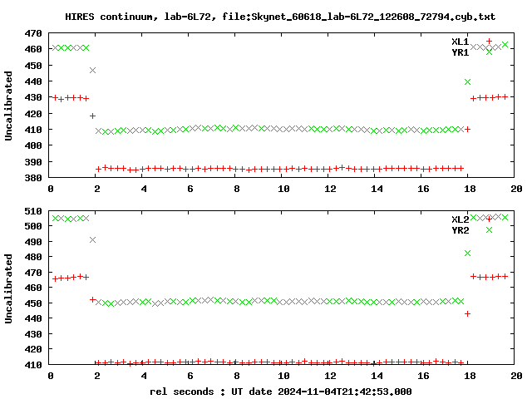
Task: Click the XL2 red plus legend marker
Action: [490, 219]
